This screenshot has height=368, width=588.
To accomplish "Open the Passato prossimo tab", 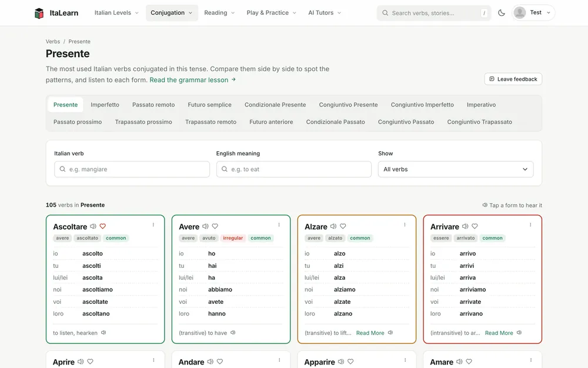I will (x=78, y=122).
